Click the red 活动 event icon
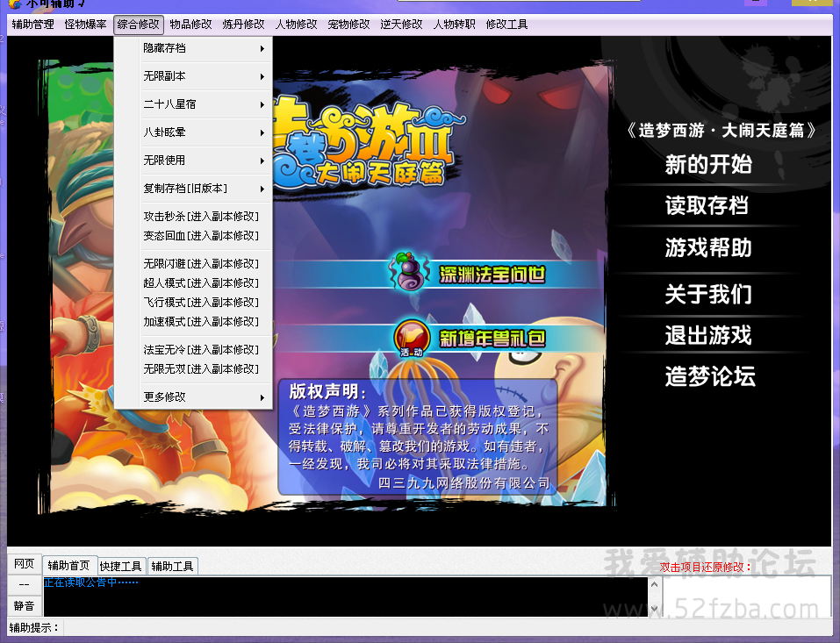The image size is (840, 643). (x=412, y=339)
